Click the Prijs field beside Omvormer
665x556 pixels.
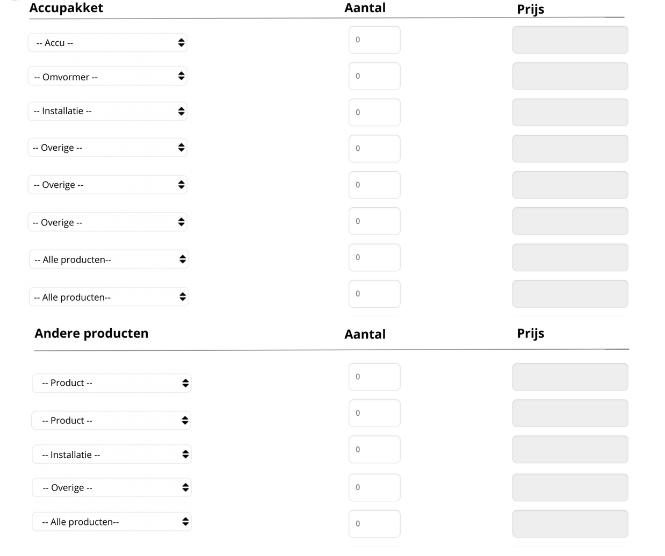[570, 76]
